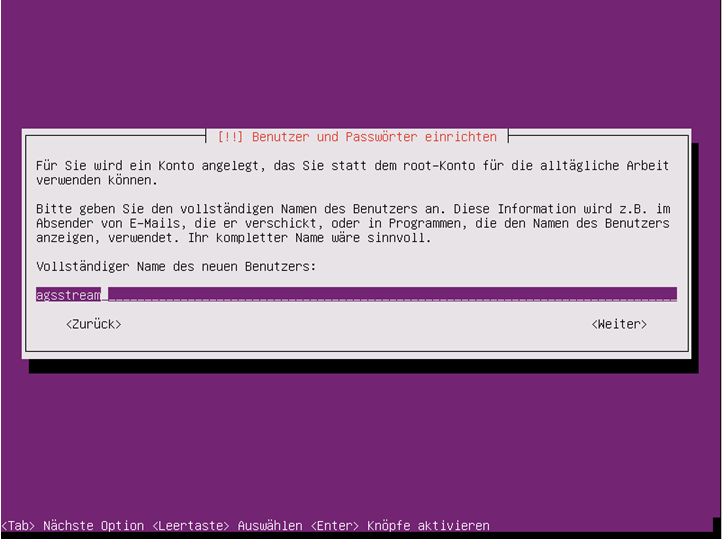Image resolution: width=722 pixels, height=539 pixels.
Task: Click the <Leertaste> key hint in the bottom bar
Action: 191,526
